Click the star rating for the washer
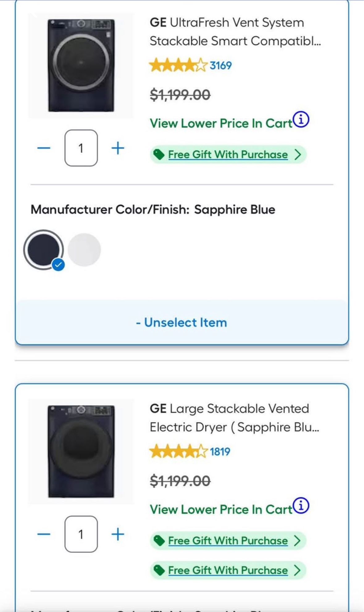Viewport: 364px width, 612px height. [x=176, y=65]
